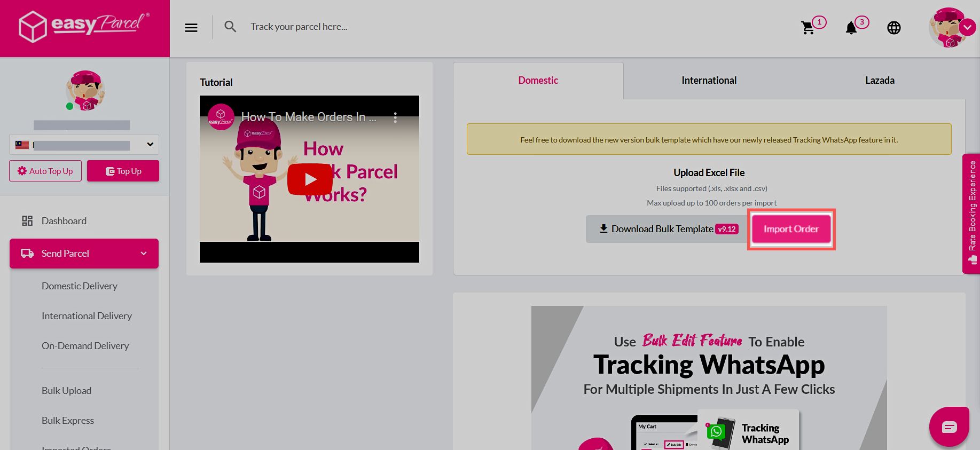Click the Send Parcel truck icon
The width and height of the screenshot is (980, 450).
pyautogui.click(x=27, y=254)
